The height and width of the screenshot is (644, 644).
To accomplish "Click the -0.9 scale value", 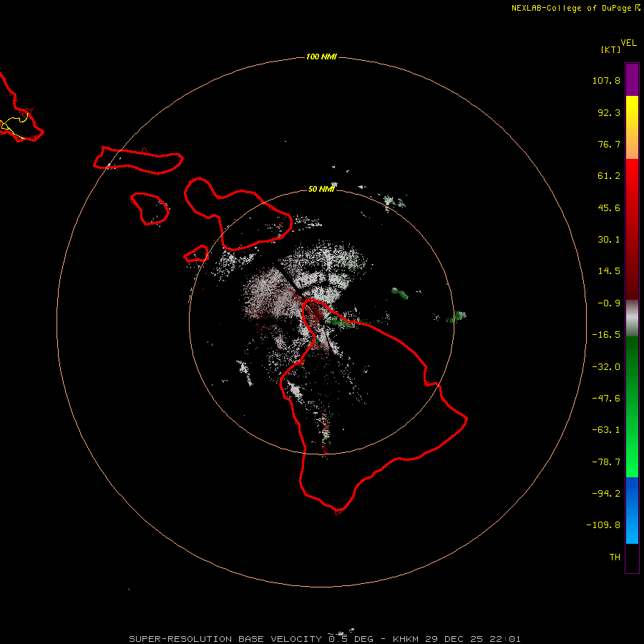I will tap(609, 303).
